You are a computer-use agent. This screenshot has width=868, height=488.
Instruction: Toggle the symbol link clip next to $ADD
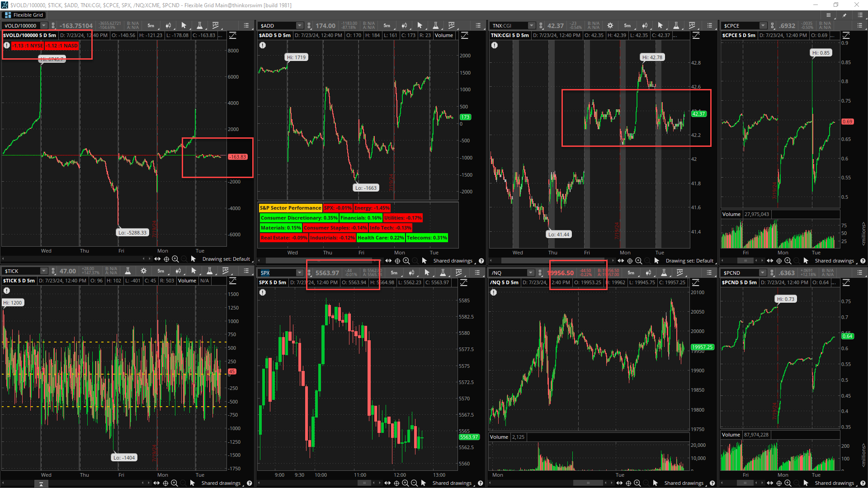309,26
